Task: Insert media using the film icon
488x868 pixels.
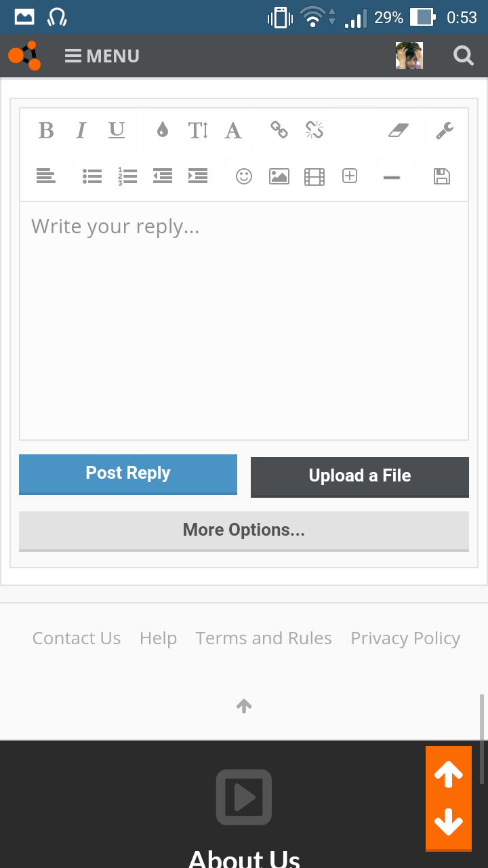Action: point(314,176)
